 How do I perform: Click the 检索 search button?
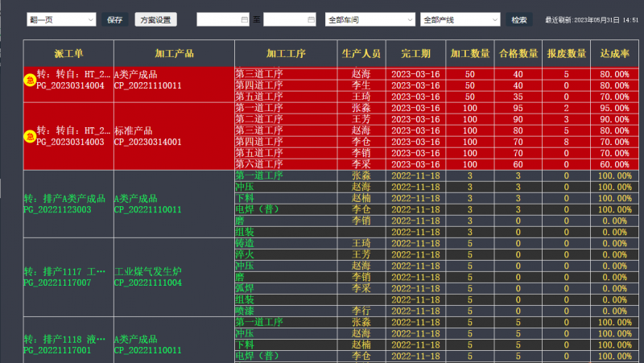click(519, 19)
